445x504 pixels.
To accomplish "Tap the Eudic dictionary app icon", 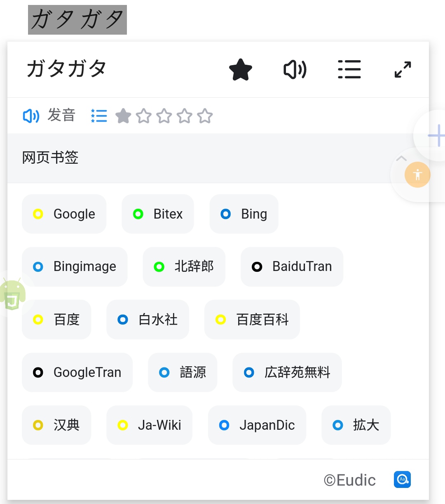I will click(402, 479).
